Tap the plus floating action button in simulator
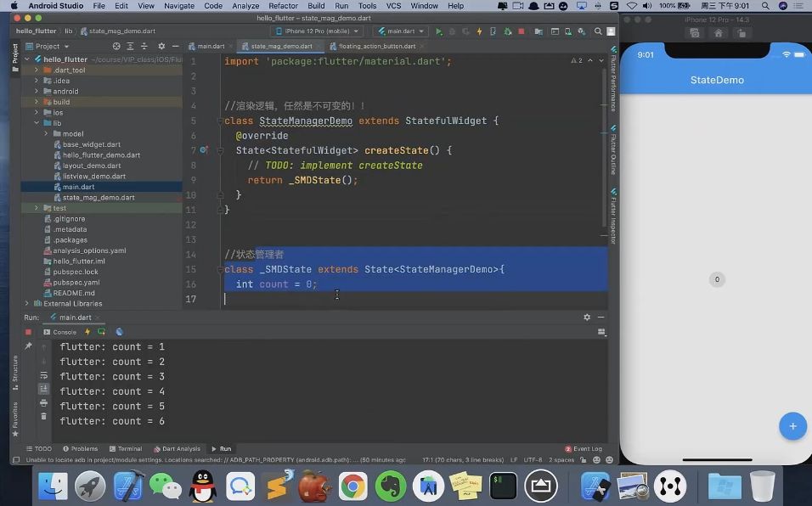The width and height of the screenshot is (812, 506). click(x=792, y=426)
